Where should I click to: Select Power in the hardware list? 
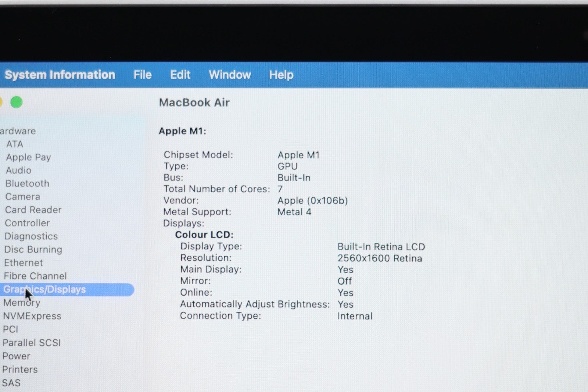pyautogui.click(x=16, y=356)
